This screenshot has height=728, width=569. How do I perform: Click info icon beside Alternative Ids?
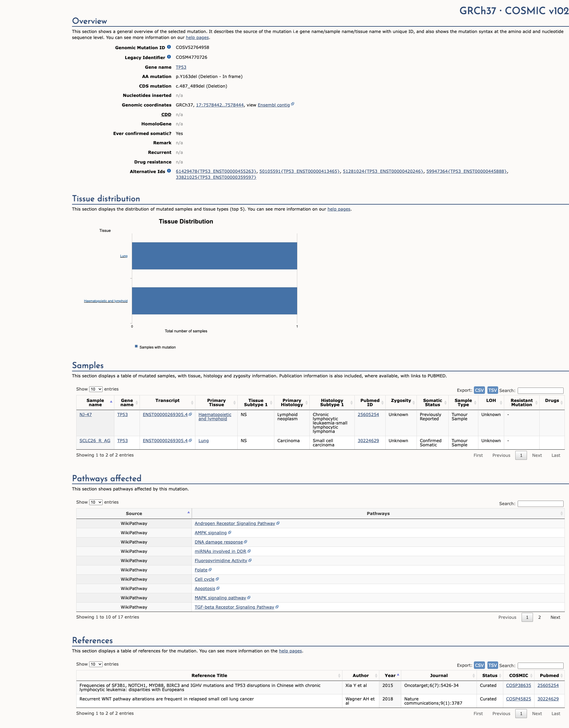(x=169, y=171)
